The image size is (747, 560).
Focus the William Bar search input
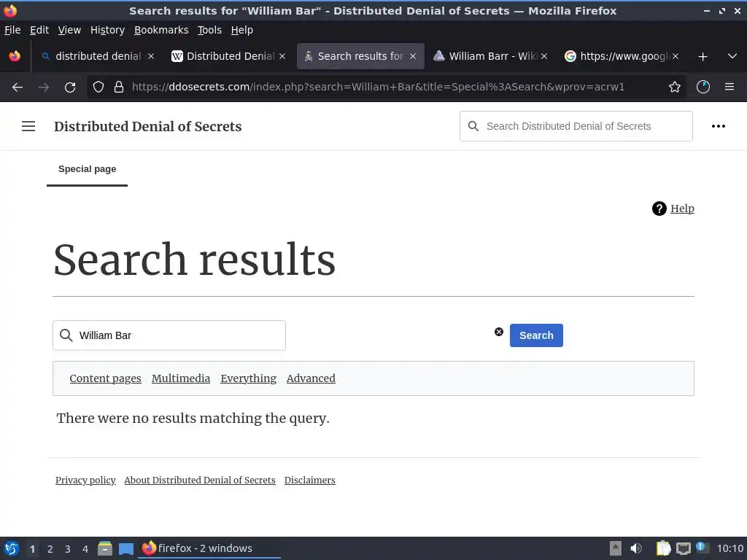point(169,335)
